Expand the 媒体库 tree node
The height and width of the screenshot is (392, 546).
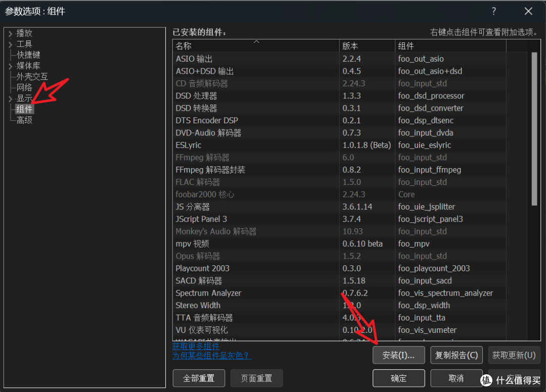tap(10, 66)
